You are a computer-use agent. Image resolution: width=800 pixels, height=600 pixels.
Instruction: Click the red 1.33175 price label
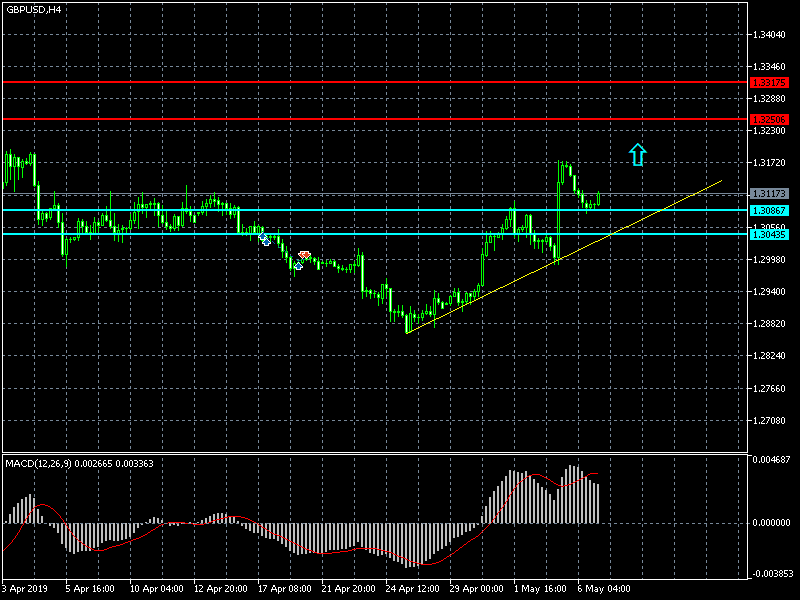769,83
